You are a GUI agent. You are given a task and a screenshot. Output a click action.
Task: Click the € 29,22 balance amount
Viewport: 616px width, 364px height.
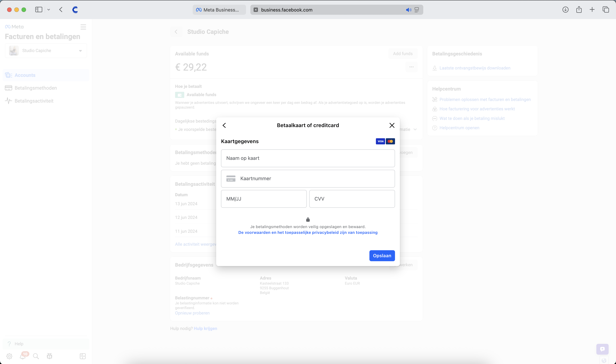click(191, 67)
